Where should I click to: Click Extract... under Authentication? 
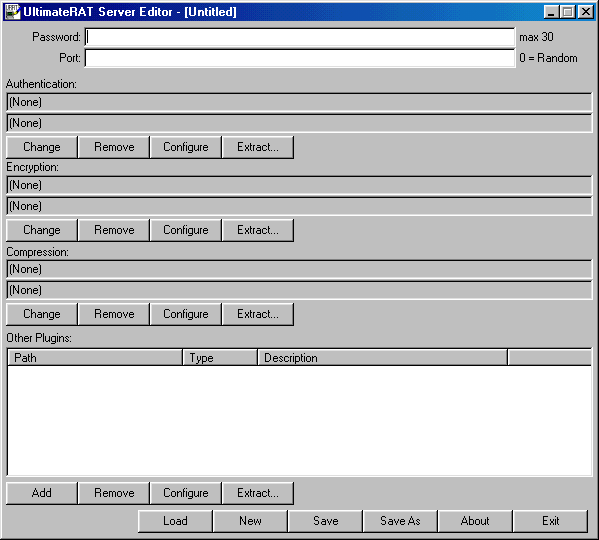point(258,147)
